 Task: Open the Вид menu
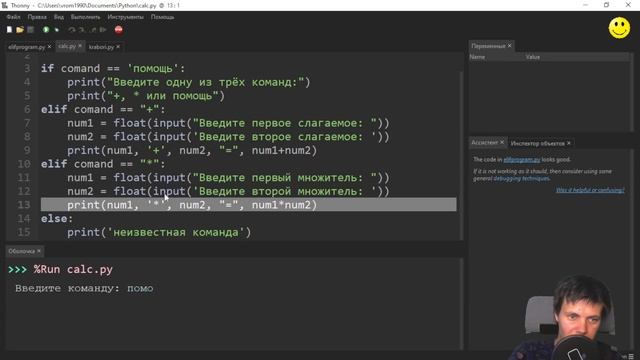coord(59,17)
